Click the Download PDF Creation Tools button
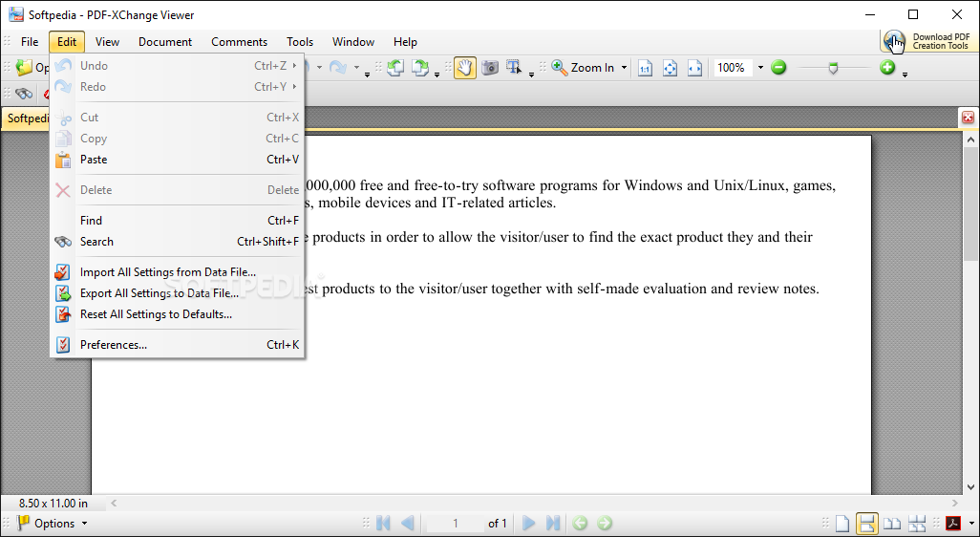980x537 pixels. tap(928, 41)
